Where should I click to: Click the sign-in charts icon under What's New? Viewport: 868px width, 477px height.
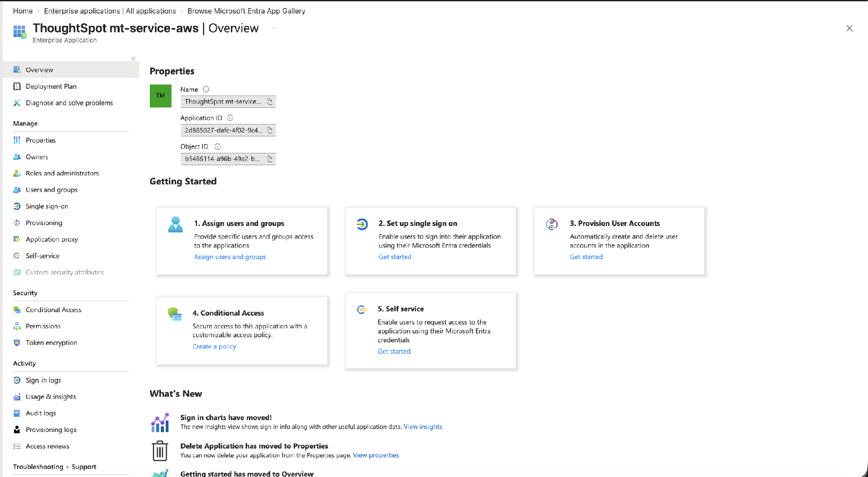[x=160, y=423]
